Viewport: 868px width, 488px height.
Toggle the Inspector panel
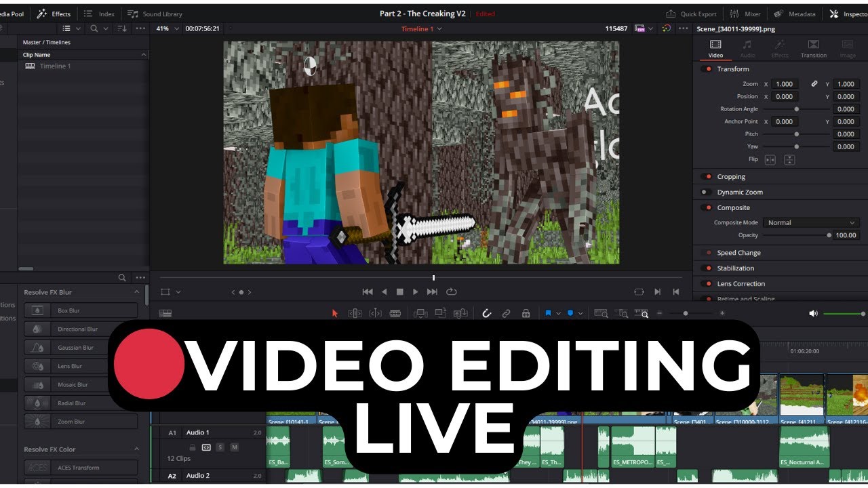[849, 14]
